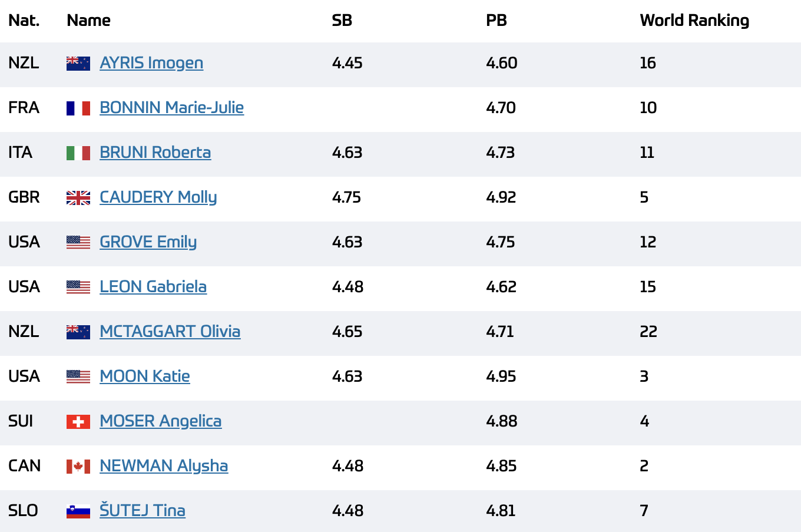Viewport: 801px width, 532px height.
Task: Open NEWMAN Alysha profile link
Action: (164, 466)
